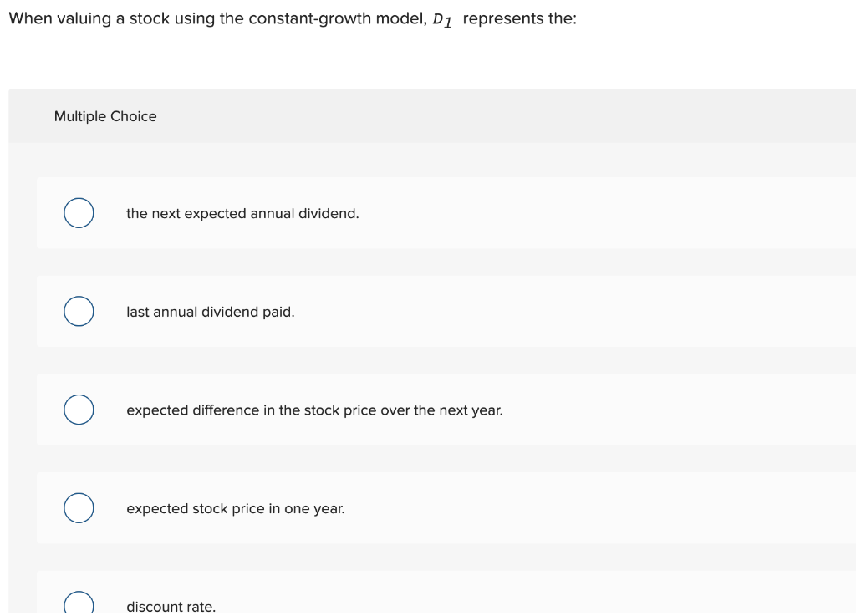Click the 'Multiple Choice' header label
856x616 pixels.
point(105,116)
